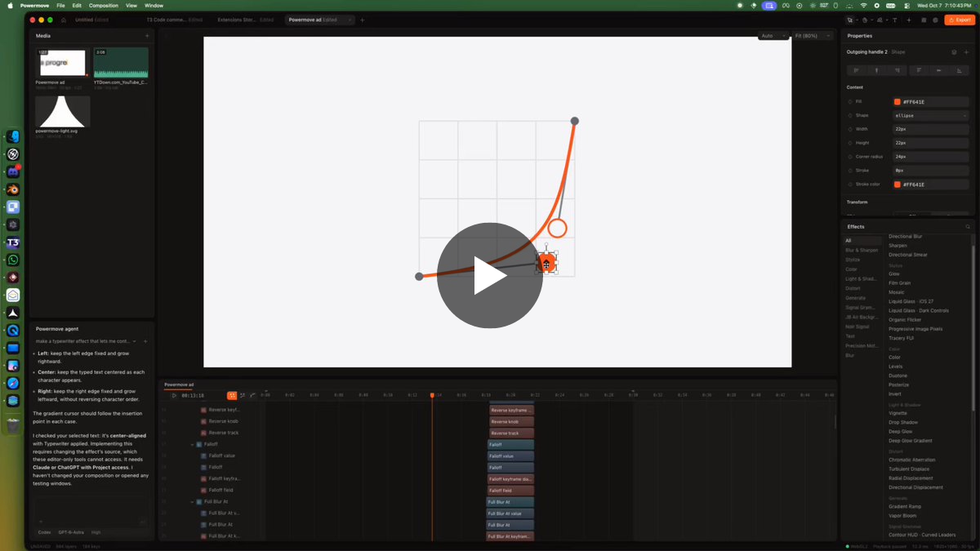Select the Text tool in the toolbar

[894, 20]
